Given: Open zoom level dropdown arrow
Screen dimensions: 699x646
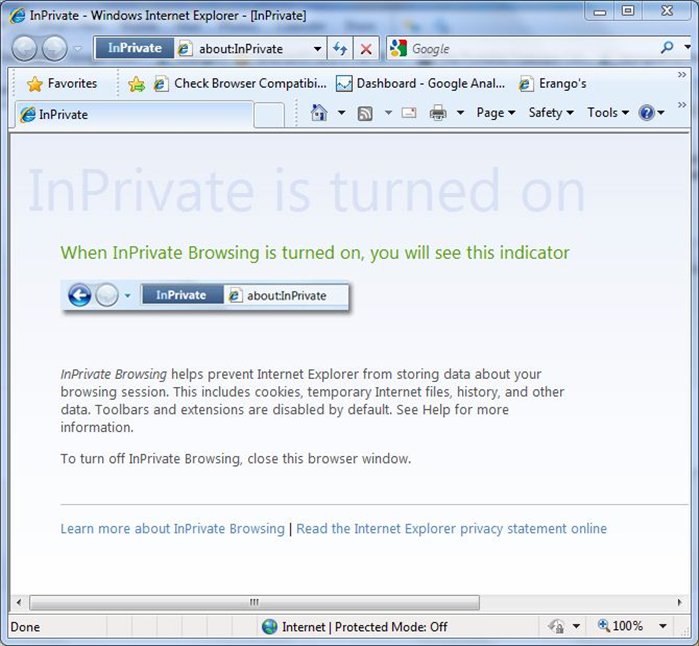Looking at the screenshot, I should pyautogui.click(x=663, y=626).
